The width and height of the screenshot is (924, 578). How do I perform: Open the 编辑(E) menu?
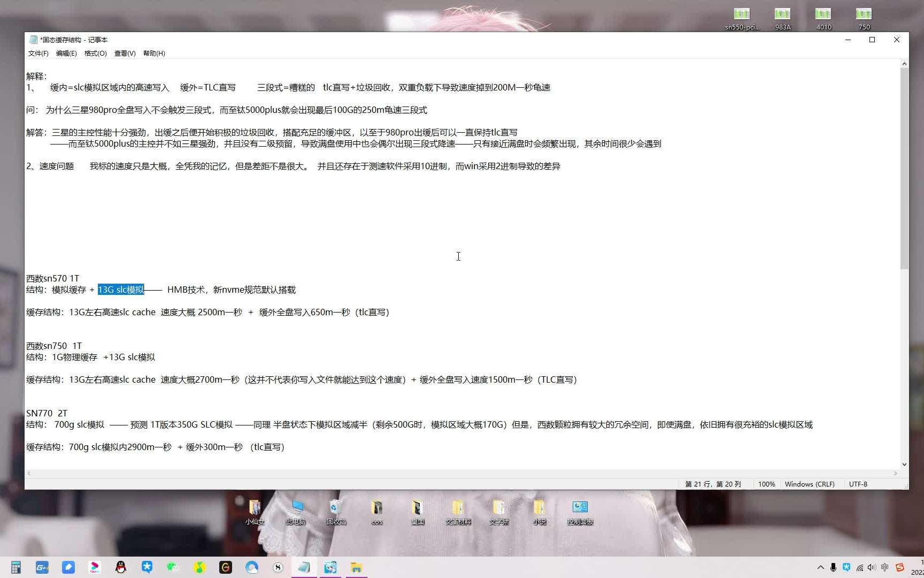[66, 54]
